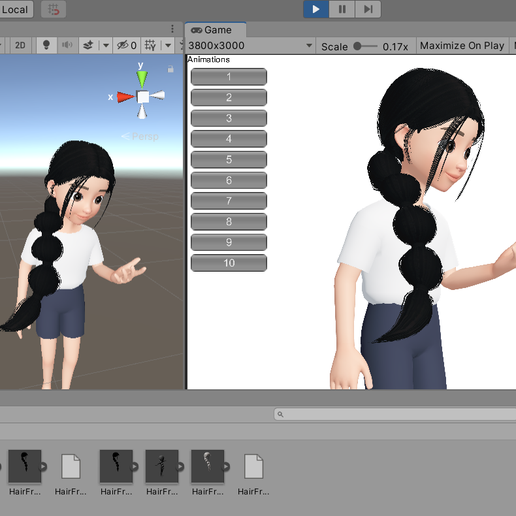Screen dimensions: 516x516
Task: Click the Pause button in the toolbar
Action: click(342, 9)
